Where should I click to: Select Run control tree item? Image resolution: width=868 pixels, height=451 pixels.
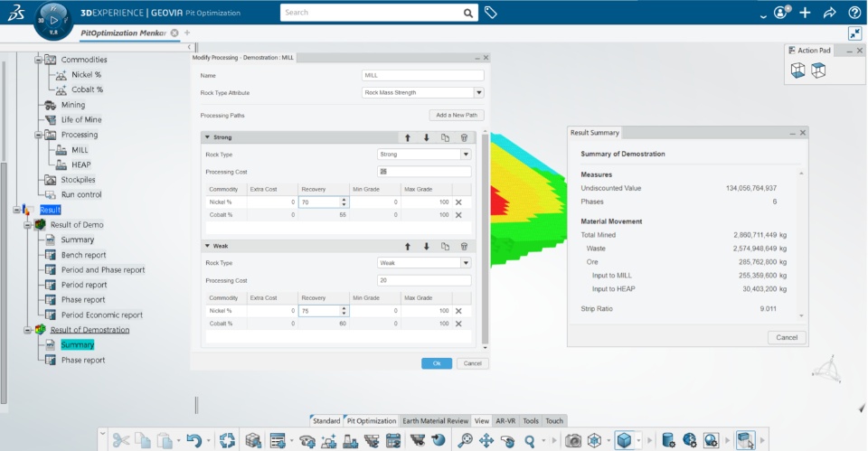(x=81, y=195)
